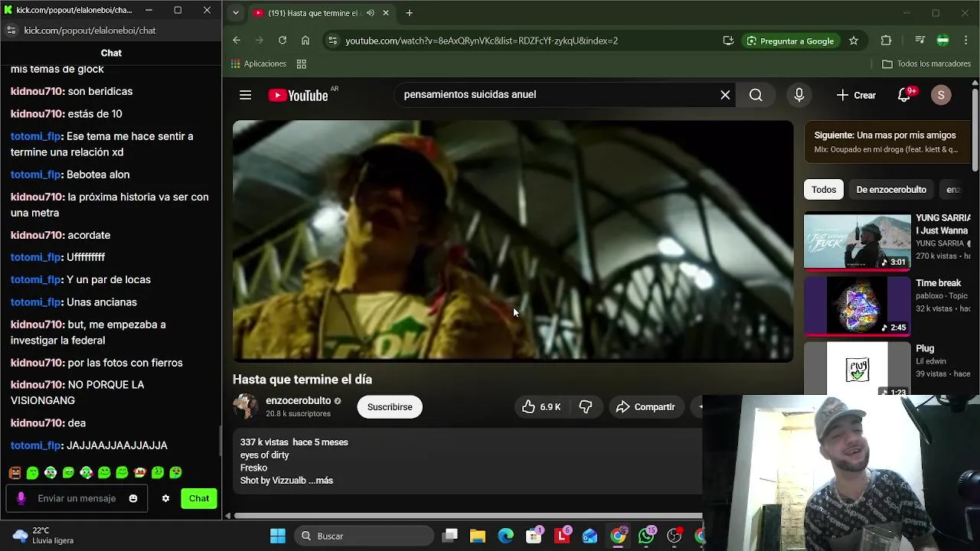Open the Time break title link
980x551 pixels.
[938, 283]
